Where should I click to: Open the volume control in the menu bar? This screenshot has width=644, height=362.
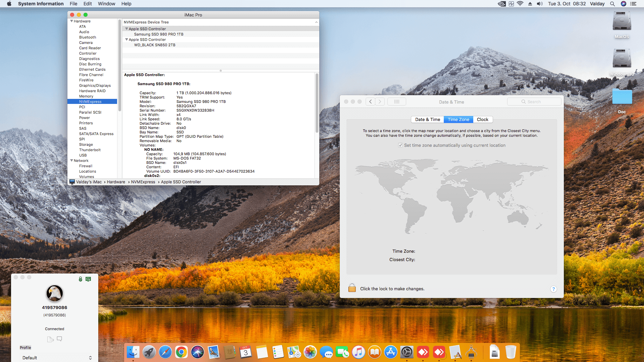point(540,4)
